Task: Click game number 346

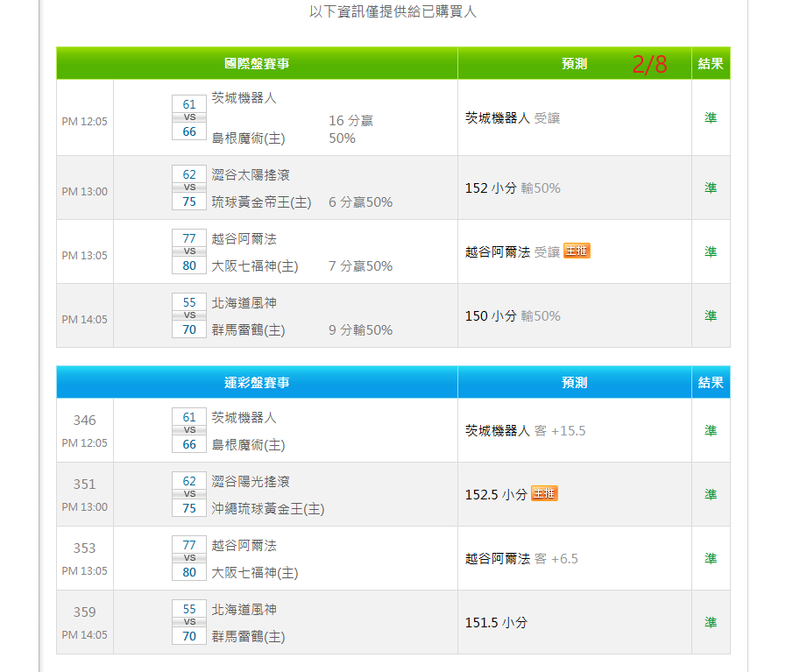Action: point(84,421)
